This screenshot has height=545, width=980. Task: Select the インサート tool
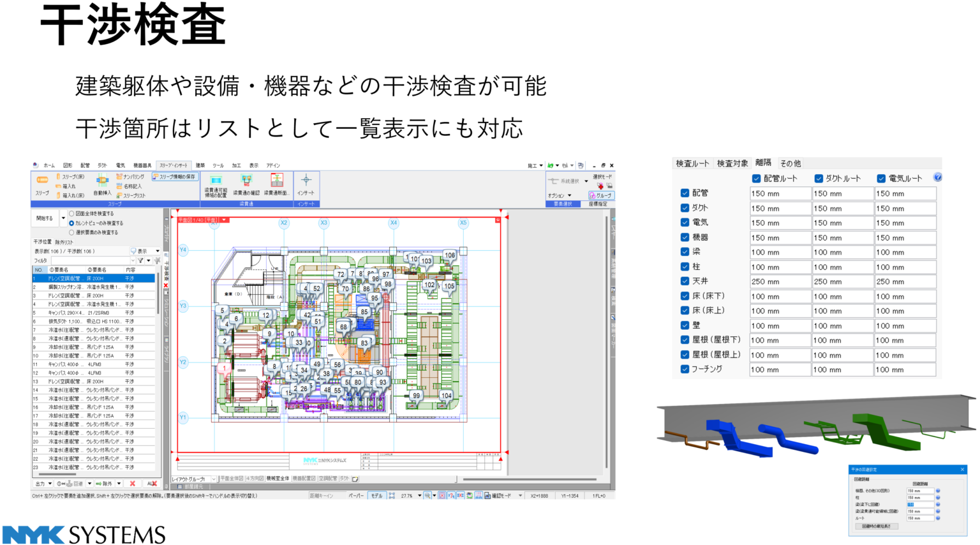[306, 185]
